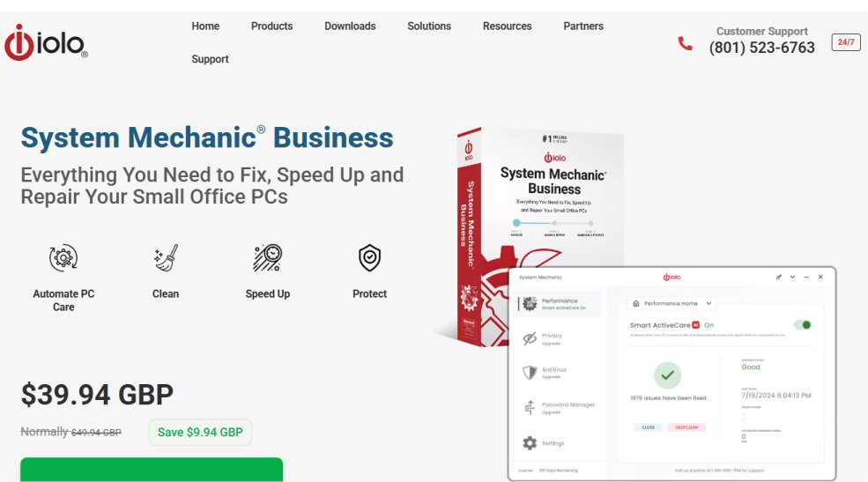
Task: Click the Settings label in sidebar
Action: [553, 443]
